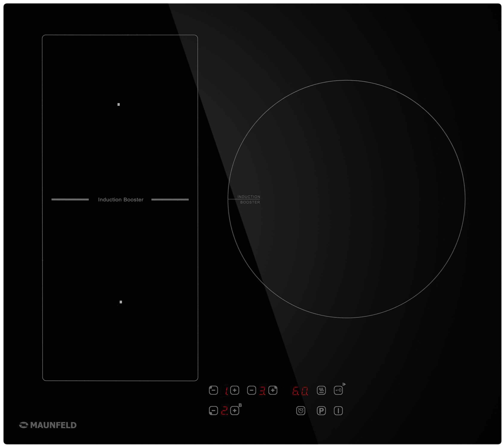Viewport: 504px width, 447px height.
Task: Open the timer alarm clock button
Action: point(301,411)
